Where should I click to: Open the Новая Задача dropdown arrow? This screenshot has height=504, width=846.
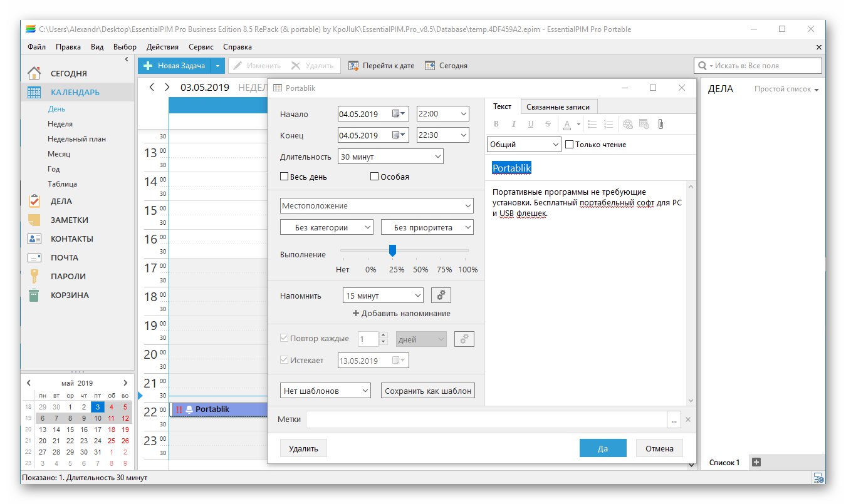pyautogui.click(x=217, y=66)
